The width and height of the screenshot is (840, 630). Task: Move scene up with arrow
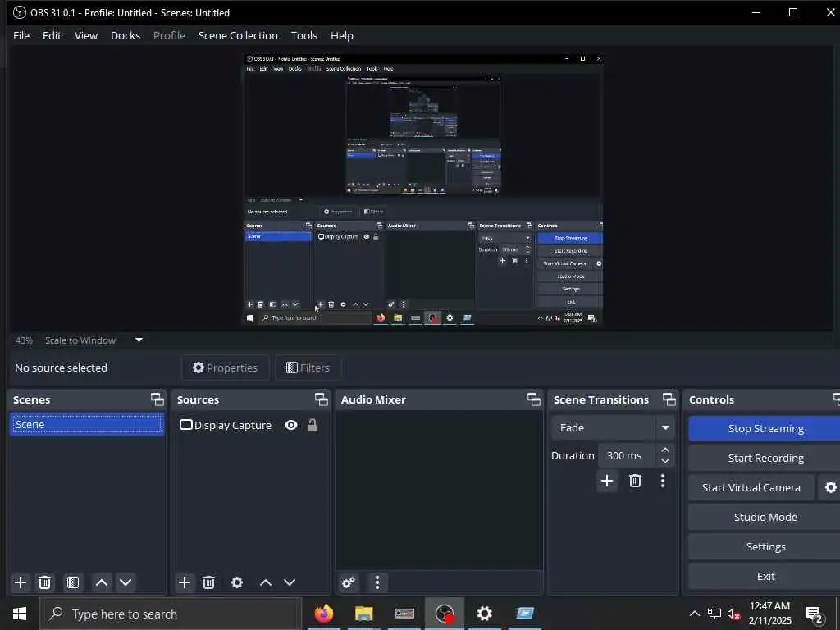point(101,582)
